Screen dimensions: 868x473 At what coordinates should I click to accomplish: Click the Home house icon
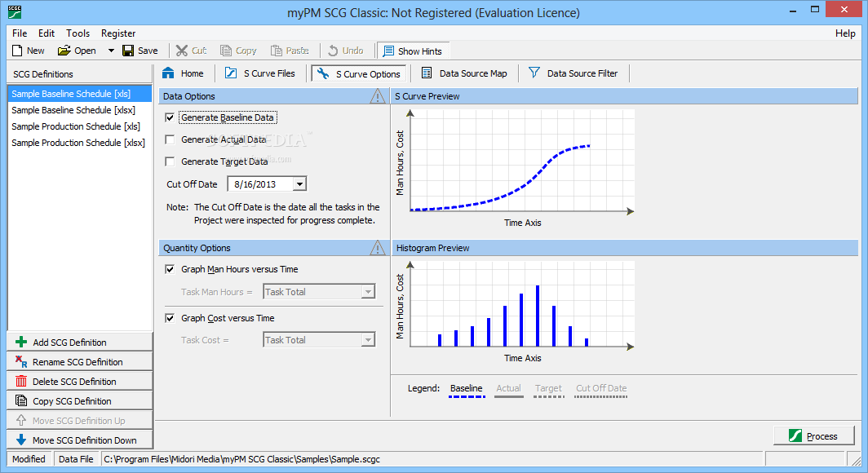[x=168, y=73]
